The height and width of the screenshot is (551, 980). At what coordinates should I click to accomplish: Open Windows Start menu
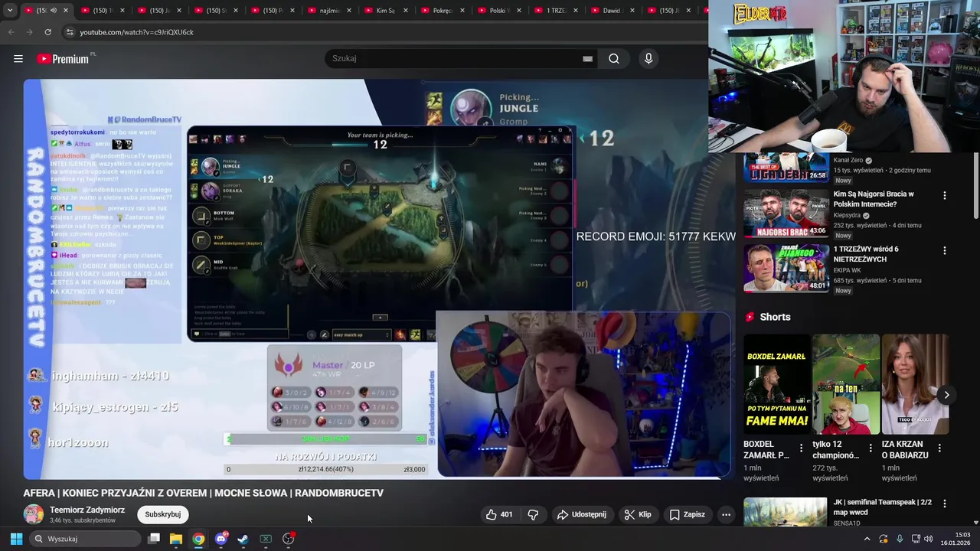(16, 539)
